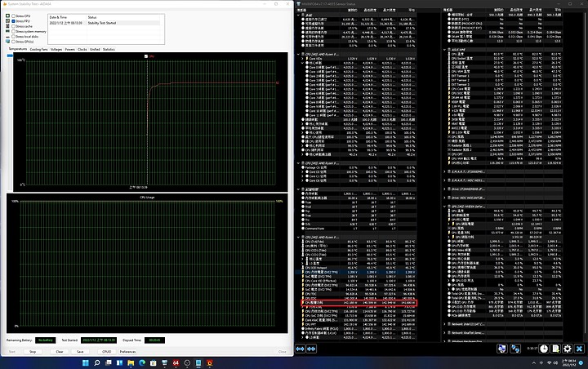Click the second network computers icon in HWiNFO toolbar
Viewport: 588px width, 369px height.
(515, 349)
